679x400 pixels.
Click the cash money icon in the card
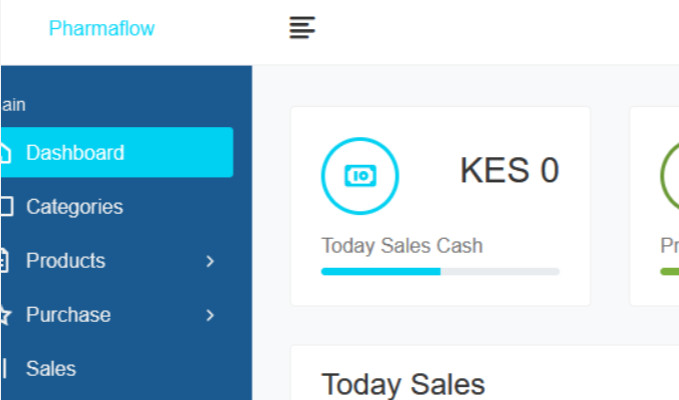(360, 176)
